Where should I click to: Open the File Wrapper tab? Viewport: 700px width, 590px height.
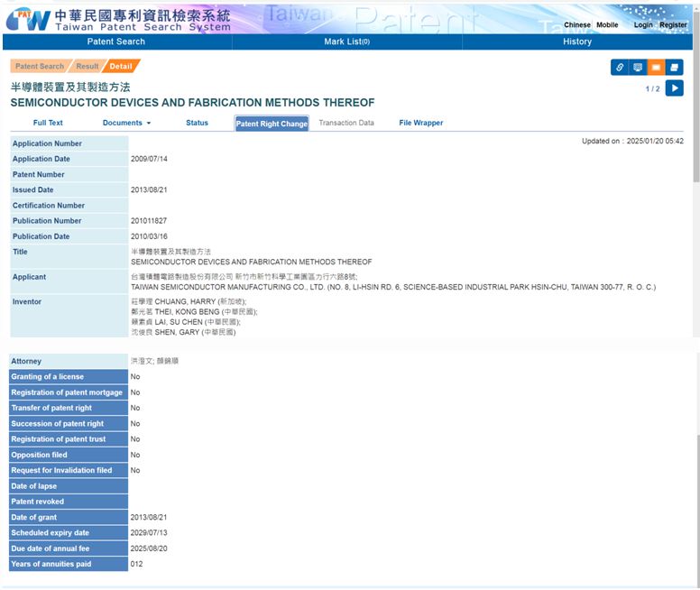(x=421, y=123)
